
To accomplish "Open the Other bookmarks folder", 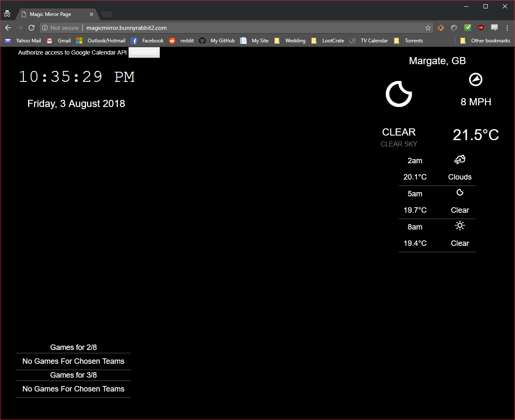I will pos(485,41).
